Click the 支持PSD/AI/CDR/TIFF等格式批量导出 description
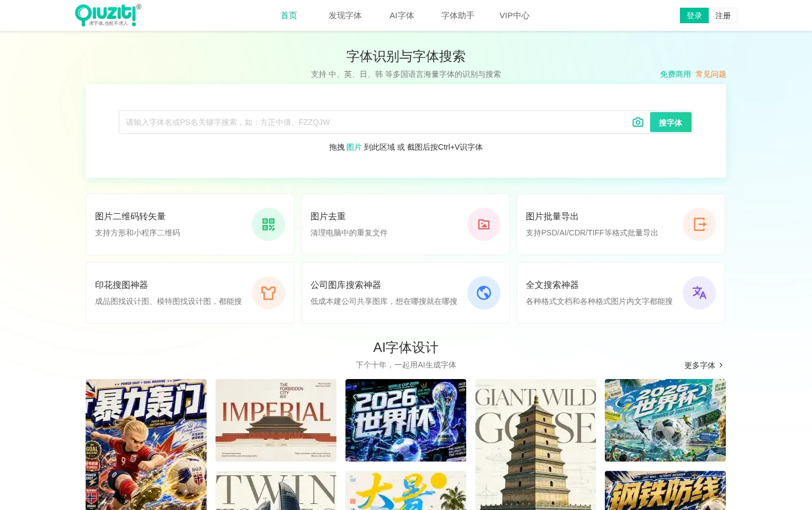 pyautogui.click(x=592, y=233)
